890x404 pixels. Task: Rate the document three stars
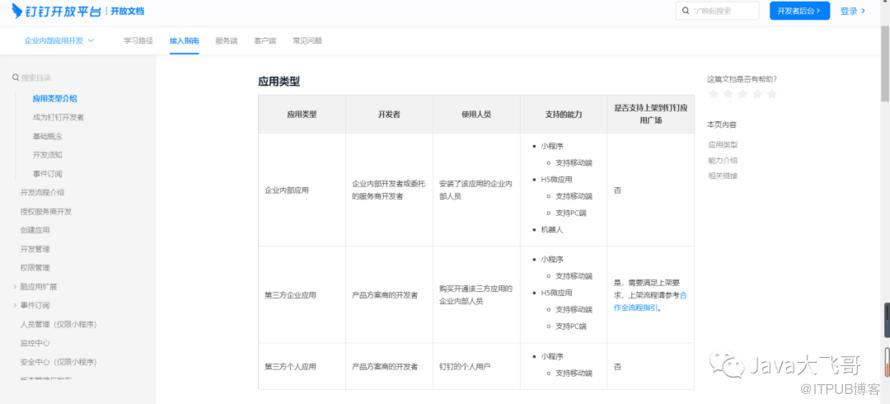pos(742,94)
